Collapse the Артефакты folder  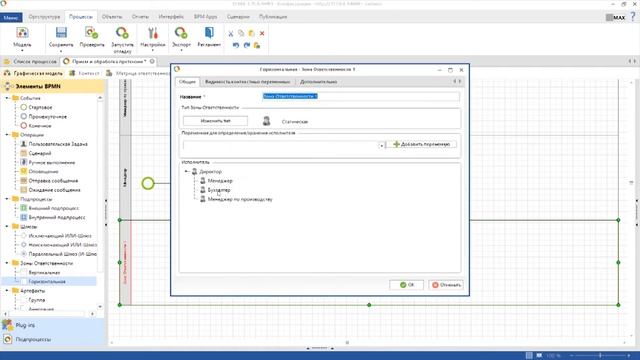7,291
